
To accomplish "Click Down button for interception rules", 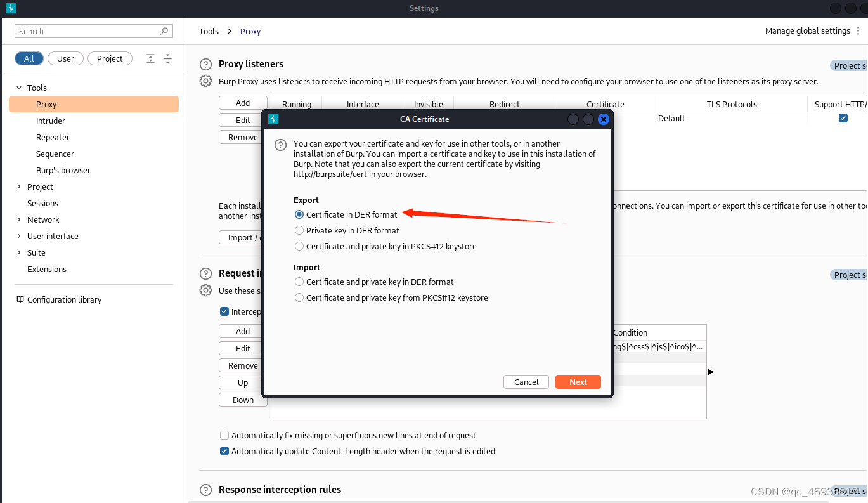I will (243, 400).
